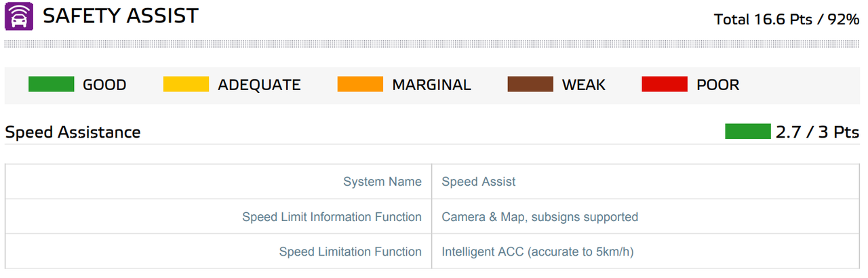Click the System Name row label
Screen dimensions: 868x278
(x=382, y=182)
